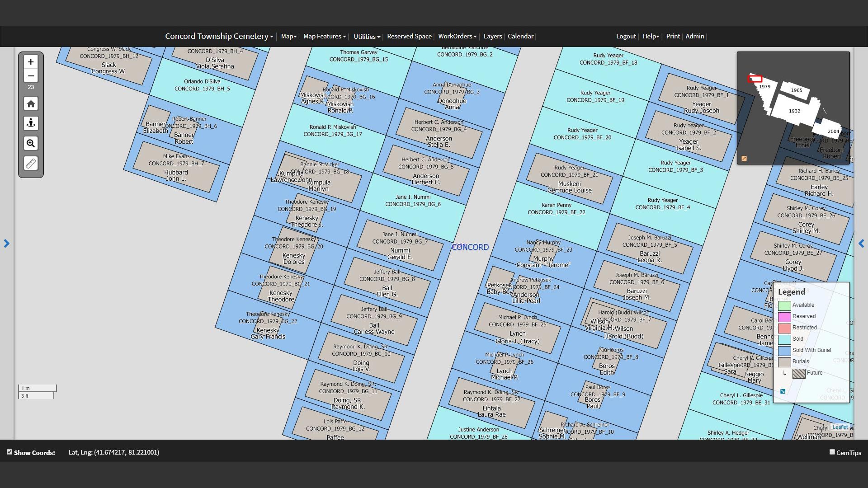This screenshot has width=868, height=488.
Task: Open the Reserved Space menu item
Action: point(409,36)
